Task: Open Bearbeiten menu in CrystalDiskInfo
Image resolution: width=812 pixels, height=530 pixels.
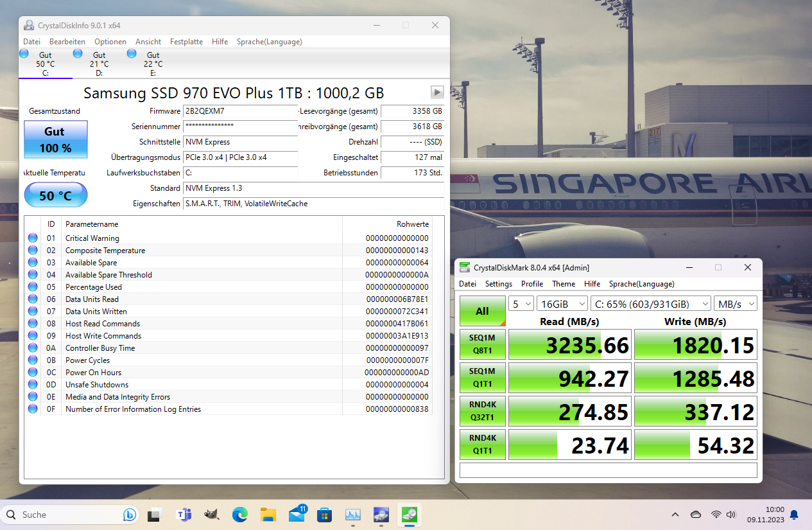Action: coord(67,42)
